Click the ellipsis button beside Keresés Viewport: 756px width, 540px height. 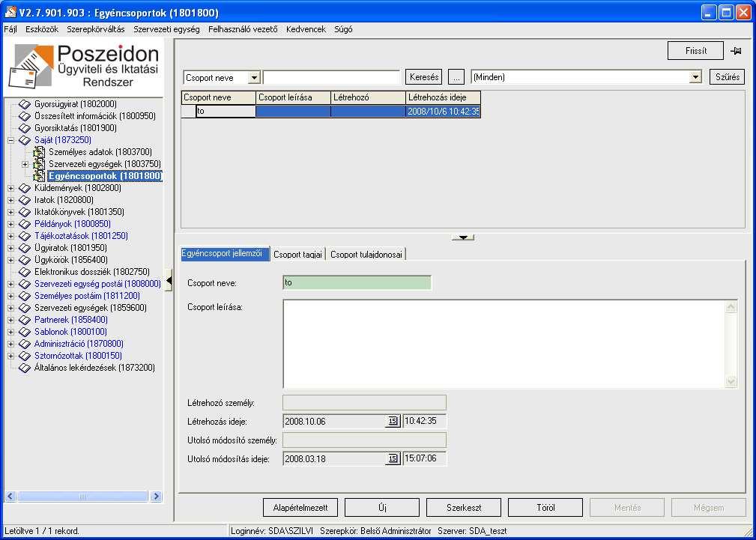[x=456, y=77]
